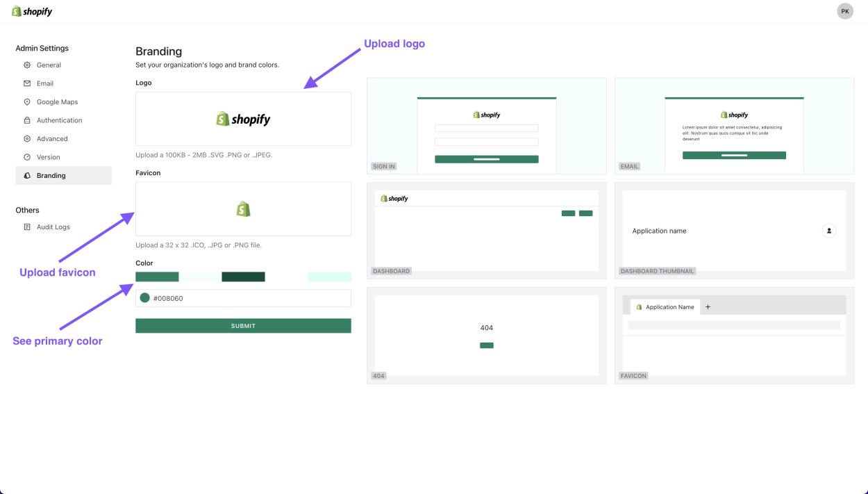Focus the hex color field showing #008060
Viewport: 868px width, 494px height.
pos(243,298)
